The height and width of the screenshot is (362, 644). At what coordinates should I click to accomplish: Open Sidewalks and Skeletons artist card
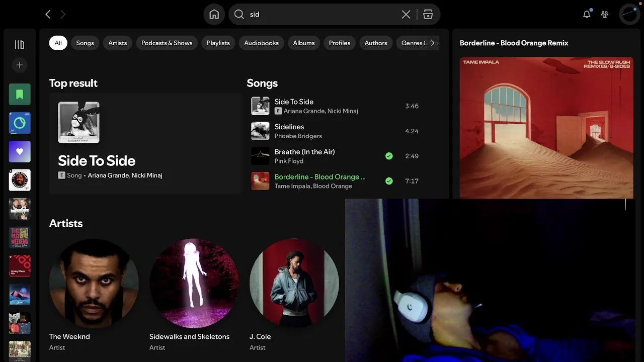click(194, 295)
